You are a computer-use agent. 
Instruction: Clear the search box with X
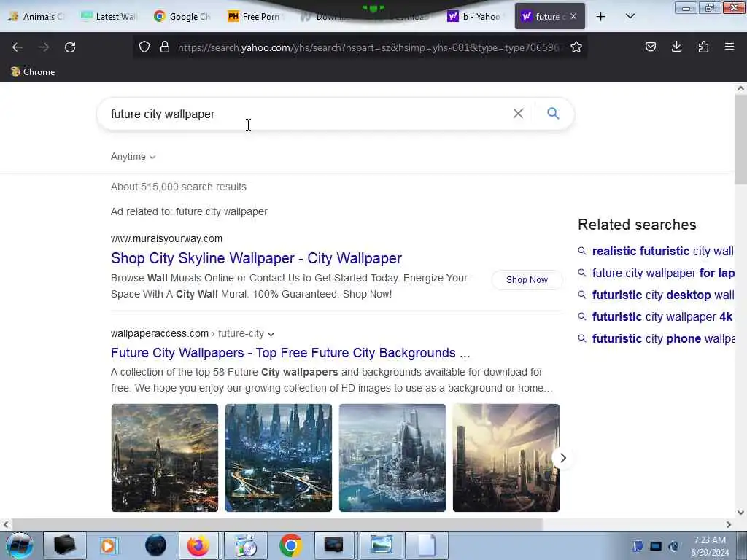pyautogui.click(x=518, y=113)
